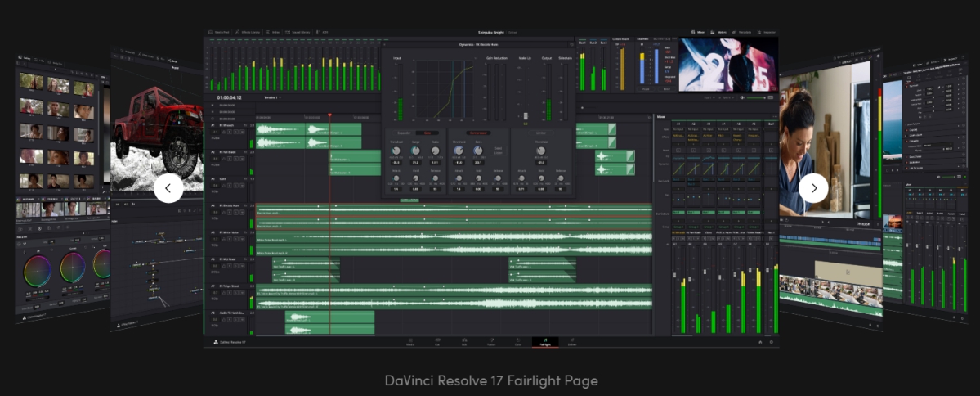This screenshot has width=980, height=396.
Task: Switch to the Cut page
Action: pyautogui.click(x=437, y=342)
